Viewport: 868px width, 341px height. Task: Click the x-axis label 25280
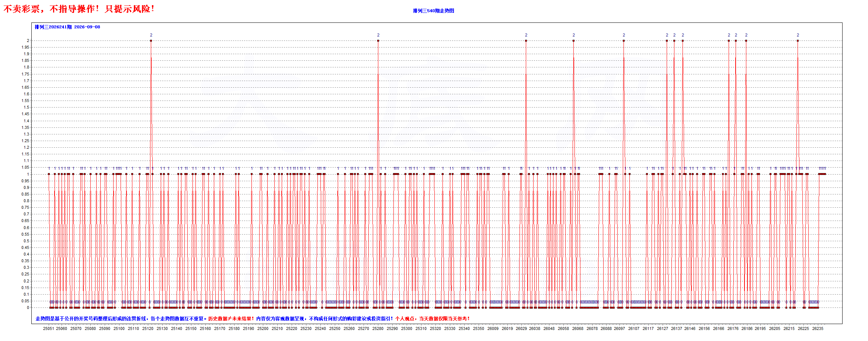click(378, 328)
